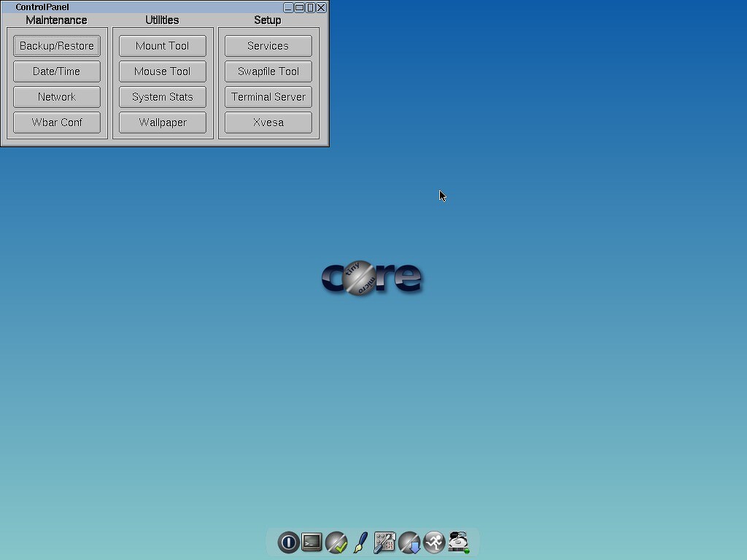Open Mouse Tool
The width and height of the screenshot is (747, 560).
163,71
